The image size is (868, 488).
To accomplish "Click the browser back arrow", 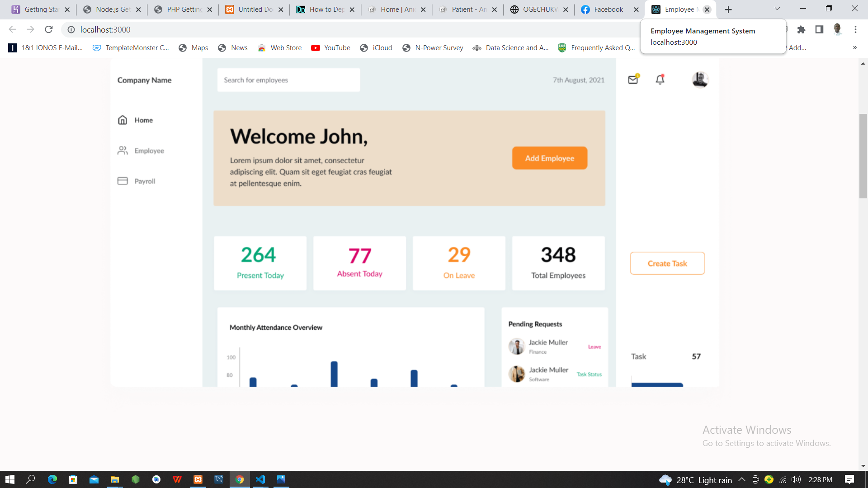I will (x=12, y=29).
